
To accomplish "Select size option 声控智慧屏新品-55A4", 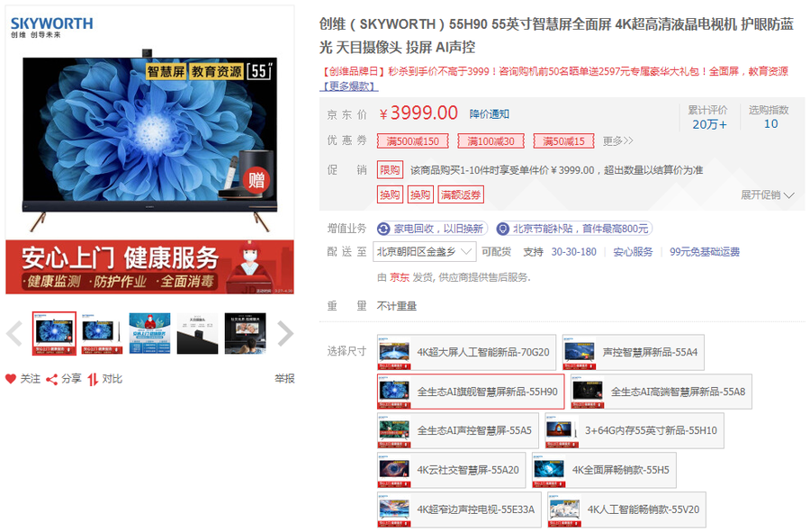I will [x=633, y=352].
